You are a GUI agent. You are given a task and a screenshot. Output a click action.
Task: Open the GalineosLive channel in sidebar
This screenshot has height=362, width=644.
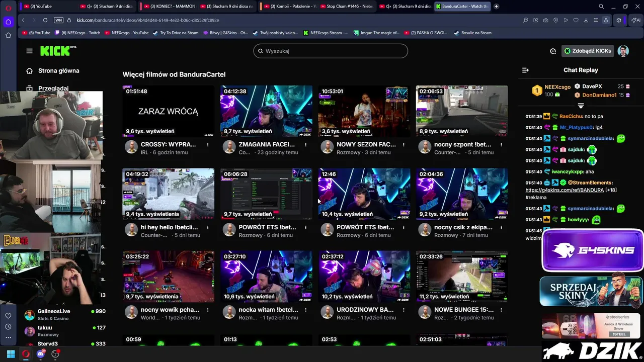pyautogui.click(x=65, y=314)
